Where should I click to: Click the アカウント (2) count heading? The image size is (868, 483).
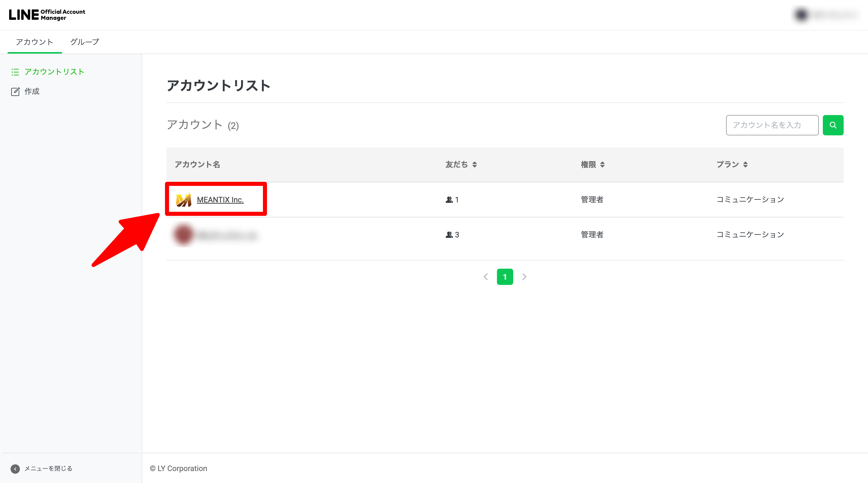click(x=203, y=125)
